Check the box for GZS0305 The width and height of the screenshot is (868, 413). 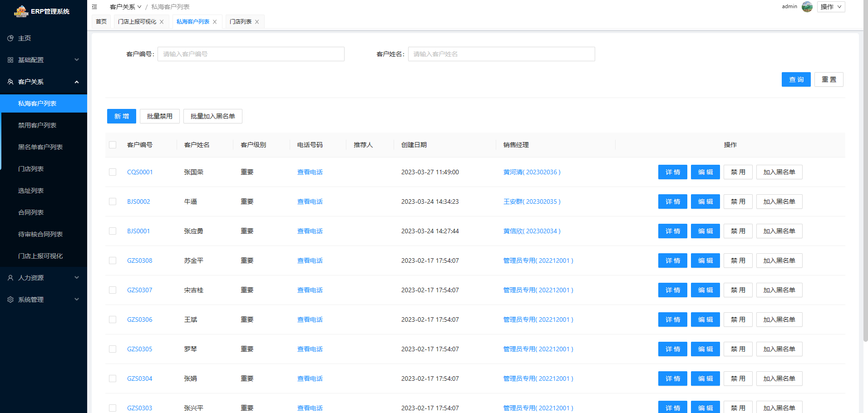(x=113, y=349)
